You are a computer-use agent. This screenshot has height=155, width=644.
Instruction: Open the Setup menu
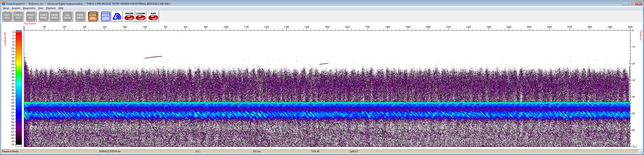pyautogui.click(x=6, y=8)
